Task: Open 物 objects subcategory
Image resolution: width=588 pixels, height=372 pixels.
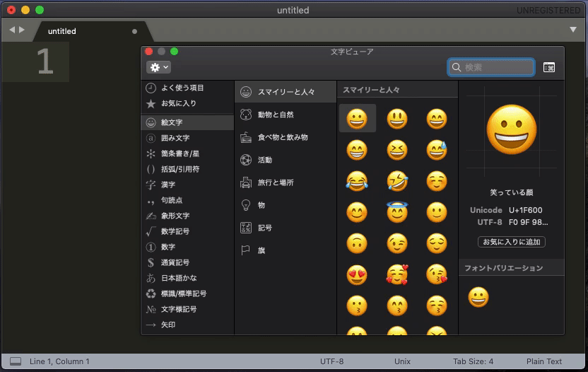Action: click(286, 205)
